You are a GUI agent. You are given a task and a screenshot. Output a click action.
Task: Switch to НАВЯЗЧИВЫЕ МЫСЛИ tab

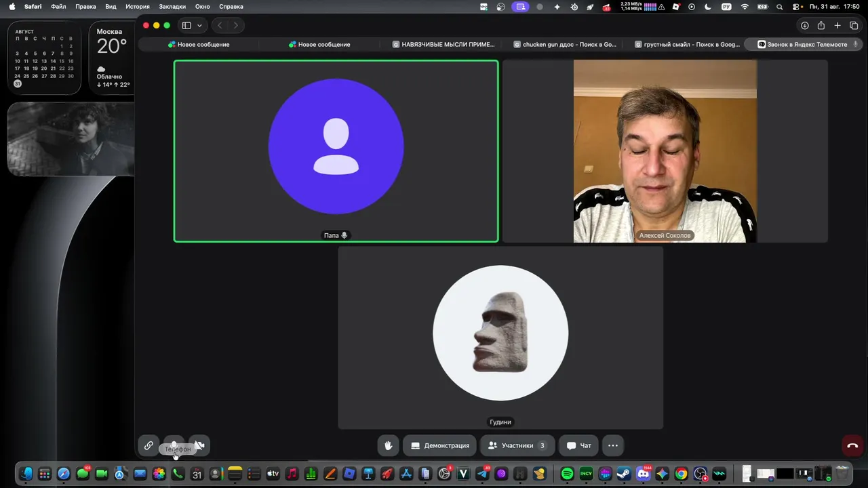pyautogui.click(x=443, y=44)
